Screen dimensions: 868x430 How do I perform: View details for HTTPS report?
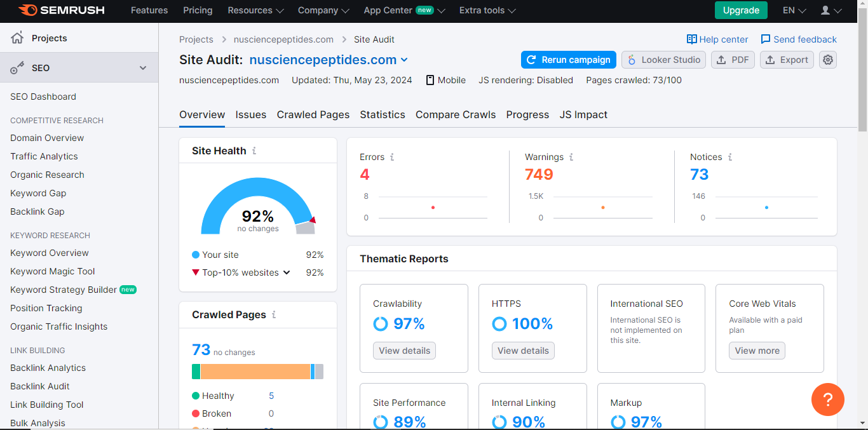click(x=523, y=351)
